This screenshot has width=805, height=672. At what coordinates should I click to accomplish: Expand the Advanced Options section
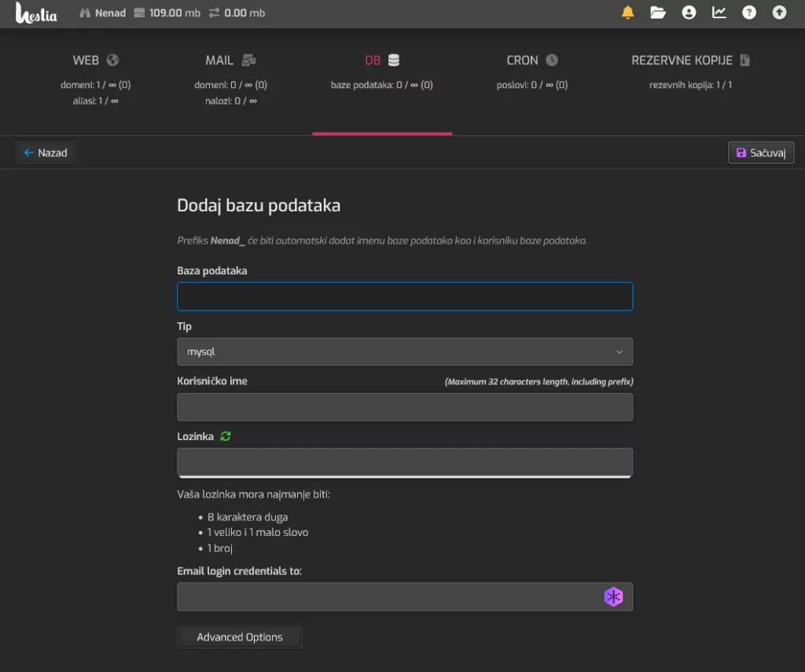pyautogui.click(x=240, y=637)
